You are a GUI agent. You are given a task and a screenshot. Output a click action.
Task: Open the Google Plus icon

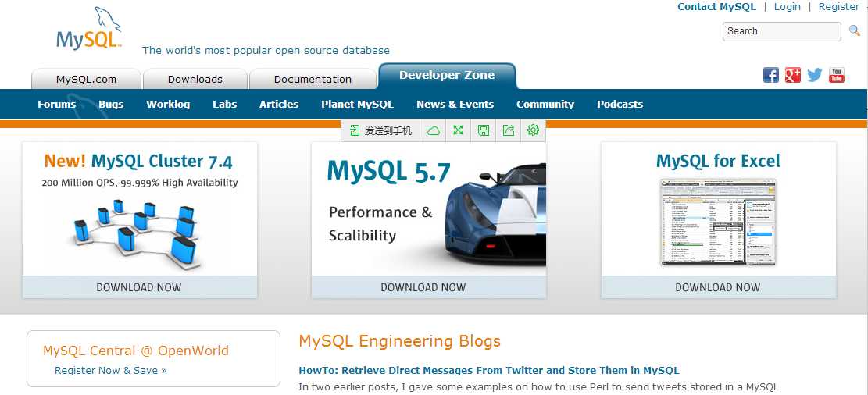pos(793,75)
